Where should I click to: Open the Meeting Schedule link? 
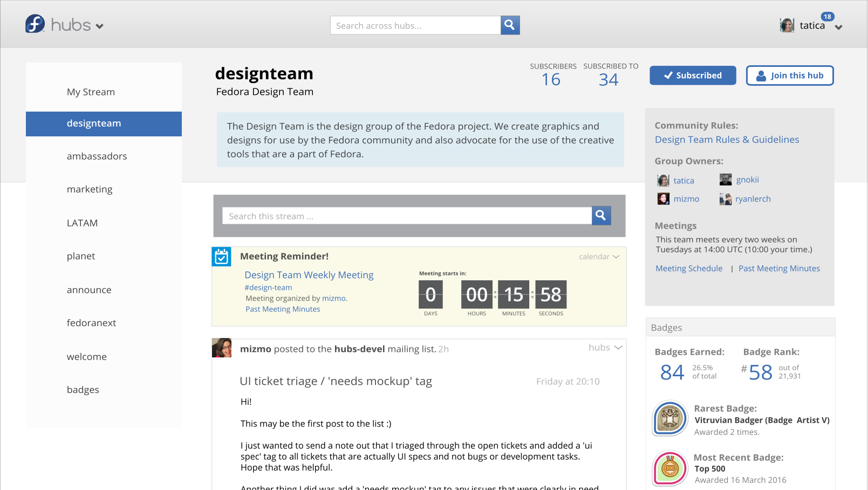(689, 268)
